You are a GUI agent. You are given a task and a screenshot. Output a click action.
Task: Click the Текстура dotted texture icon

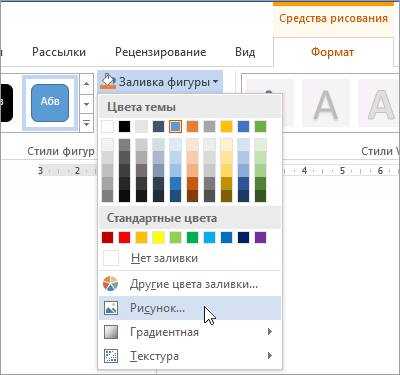(111, 356)
